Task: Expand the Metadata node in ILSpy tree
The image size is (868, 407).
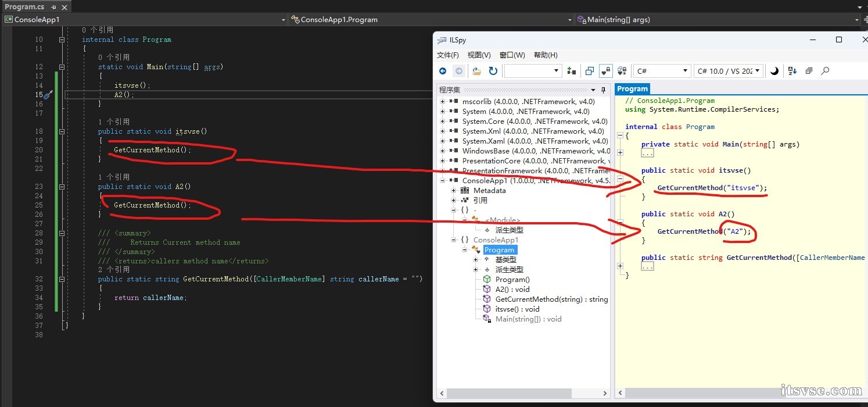Action: point(454,191)
